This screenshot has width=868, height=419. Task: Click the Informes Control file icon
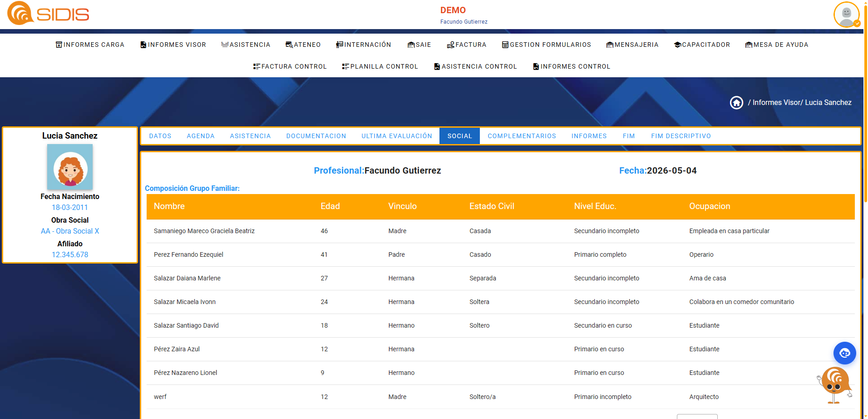(536, 66)
